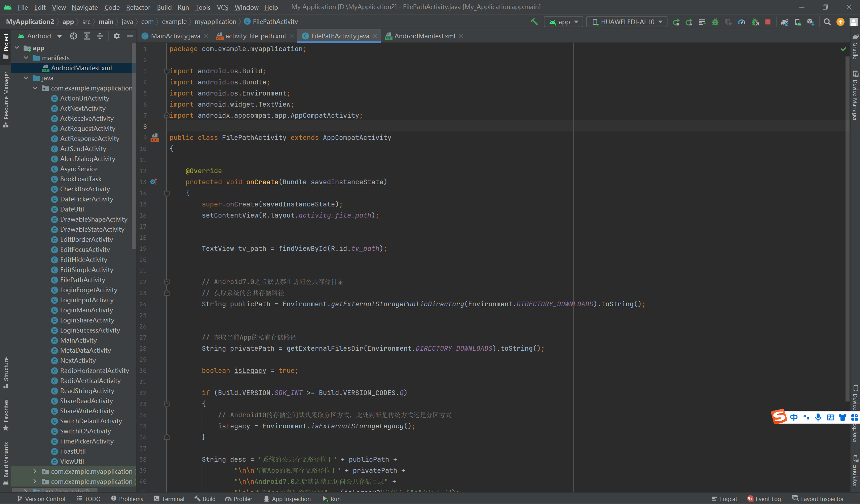
Task: Switch to the AndroidManifest.xml editor tab
Action: point(424,36)
